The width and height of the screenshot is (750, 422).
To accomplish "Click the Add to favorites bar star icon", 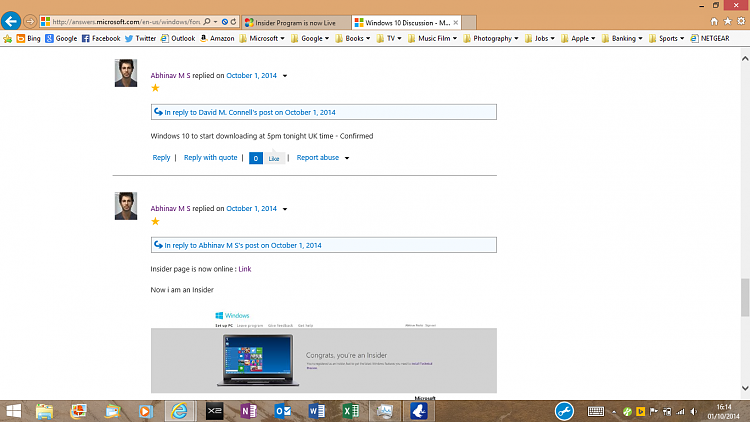I will [x=8, y=39].
